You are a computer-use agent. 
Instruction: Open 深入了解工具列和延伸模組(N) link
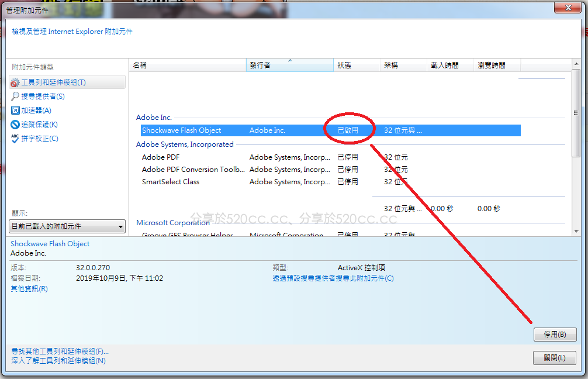coord(58,361)
